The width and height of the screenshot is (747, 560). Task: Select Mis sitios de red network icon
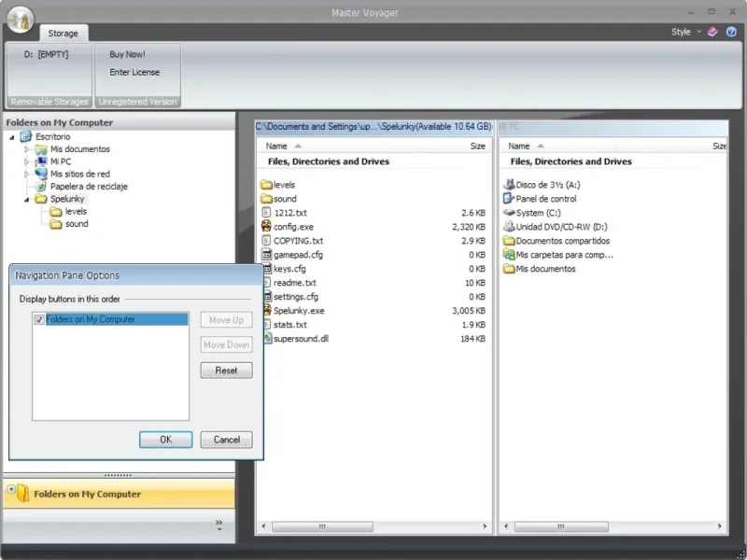[x=41, y=174]
